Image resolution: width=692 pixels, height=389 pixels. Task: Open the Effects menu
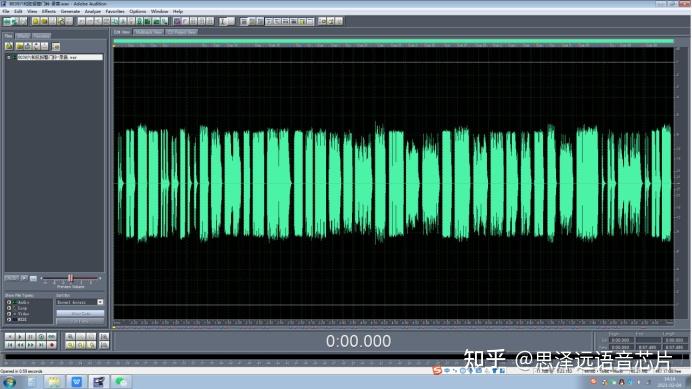[49, 11]
